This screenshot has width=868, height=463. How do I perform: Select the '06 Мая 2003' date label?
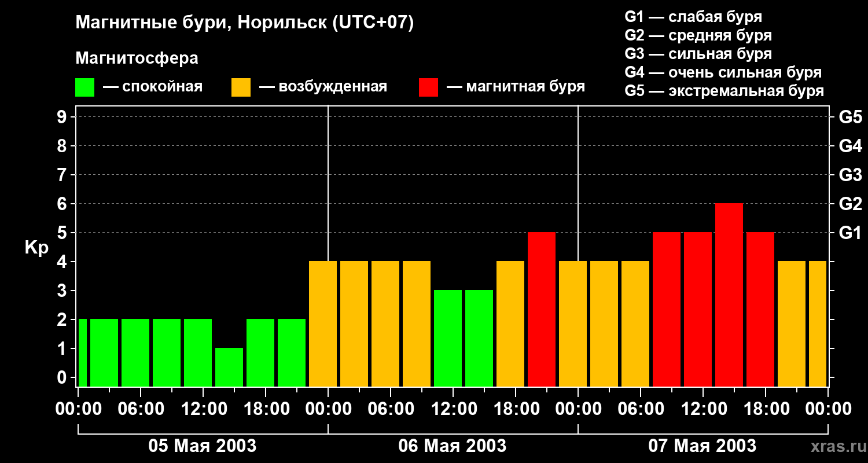coord(453,446)
